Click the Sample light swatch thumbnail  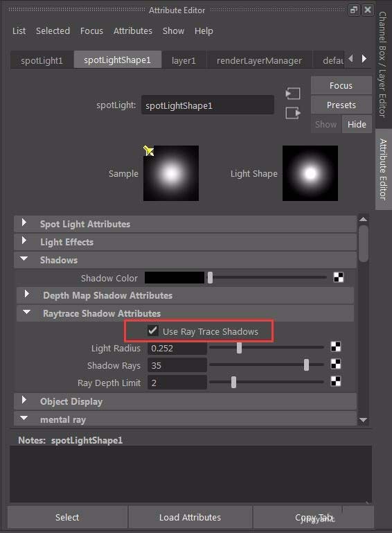pos(171,173)
